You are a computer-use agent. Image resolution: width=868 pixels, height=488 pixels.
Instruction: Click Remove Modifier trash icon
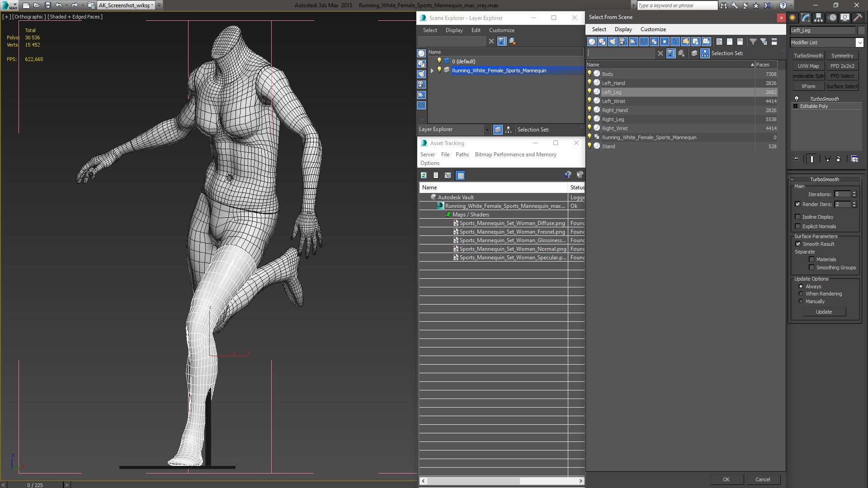(839, 159)
